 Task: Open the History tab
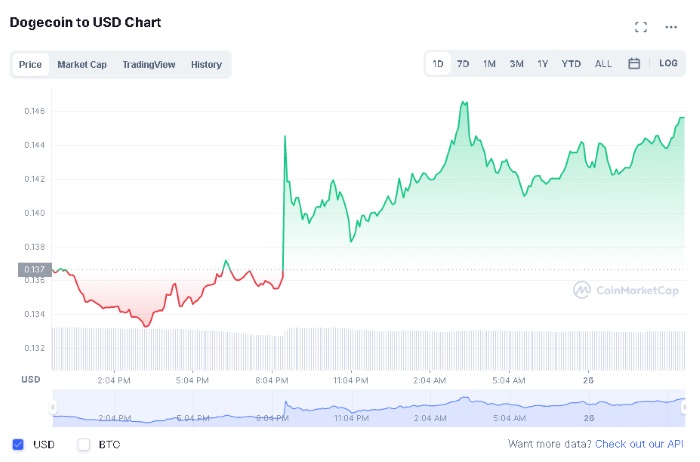coord(206,64)
